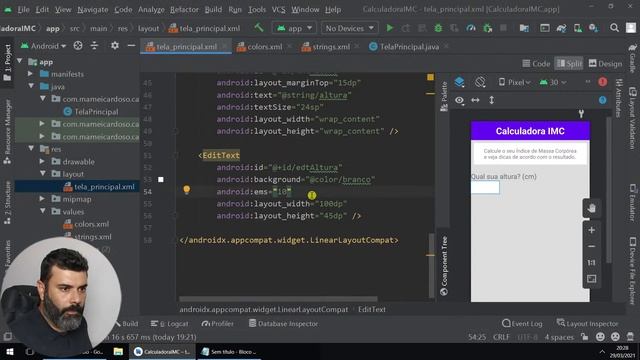Open Windows Start menu
Image resolution: width=640 pixels, height=360 pixels.
(10, 351)
